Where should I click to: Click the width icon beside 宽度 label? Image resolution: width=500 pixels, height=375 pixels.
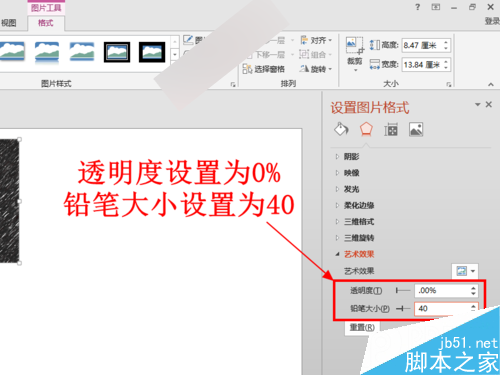[375, 64]
